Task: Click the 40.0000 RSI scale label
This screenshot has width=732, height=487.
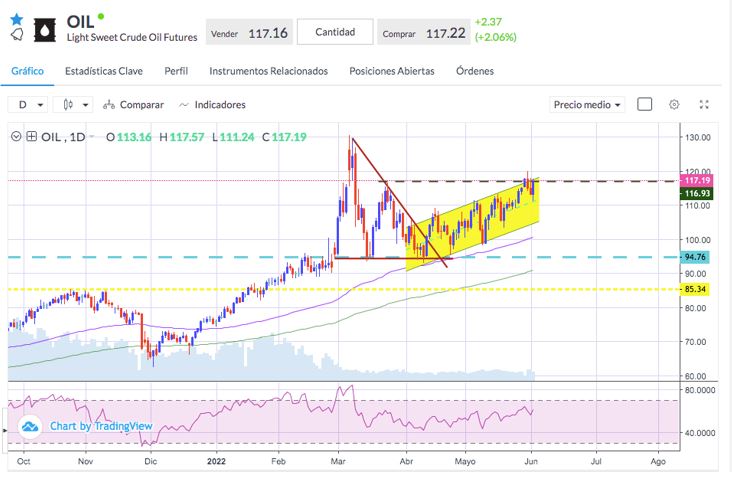Action: [700, 433]
